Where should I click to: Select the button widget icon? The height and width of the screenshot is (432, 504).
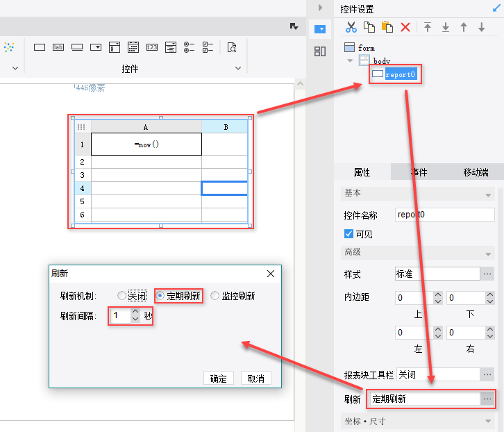pos(77,47)
